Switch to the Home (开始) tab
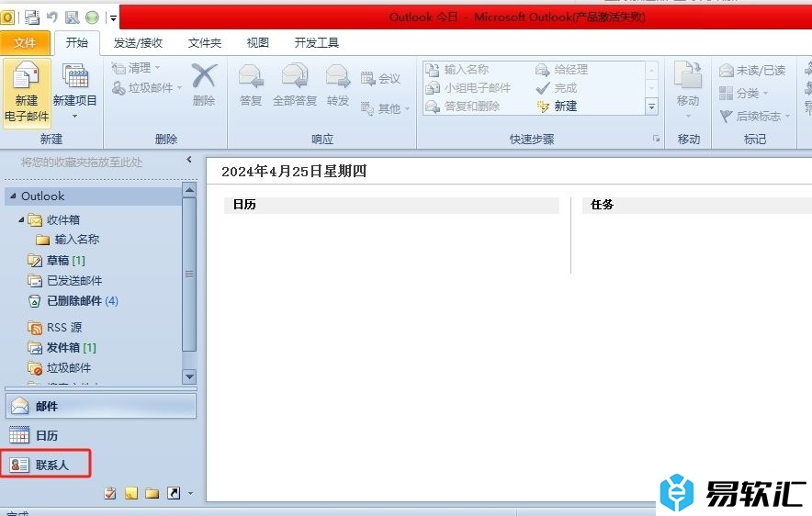This screenshot has height=516, width=812. (x=76, y=42)
